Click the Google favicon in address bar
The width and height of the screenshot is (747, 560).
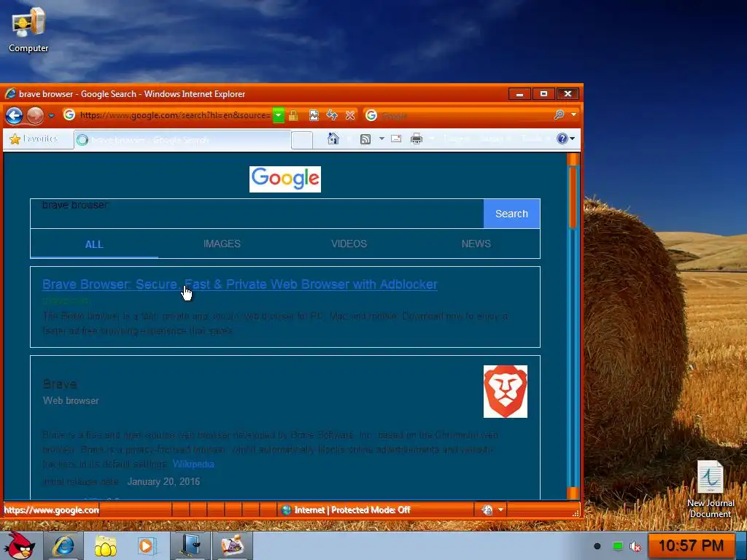point(69,114)
